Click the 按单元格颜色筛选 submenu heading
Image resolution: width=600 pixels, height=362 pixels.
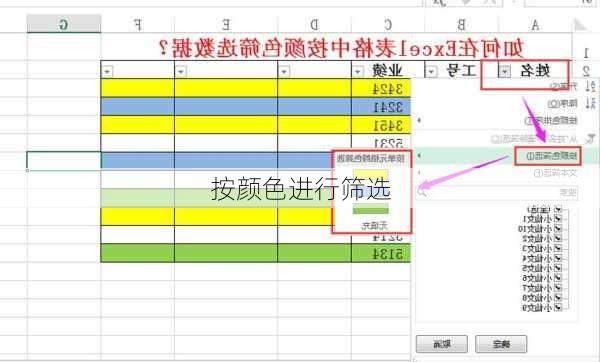371,159
